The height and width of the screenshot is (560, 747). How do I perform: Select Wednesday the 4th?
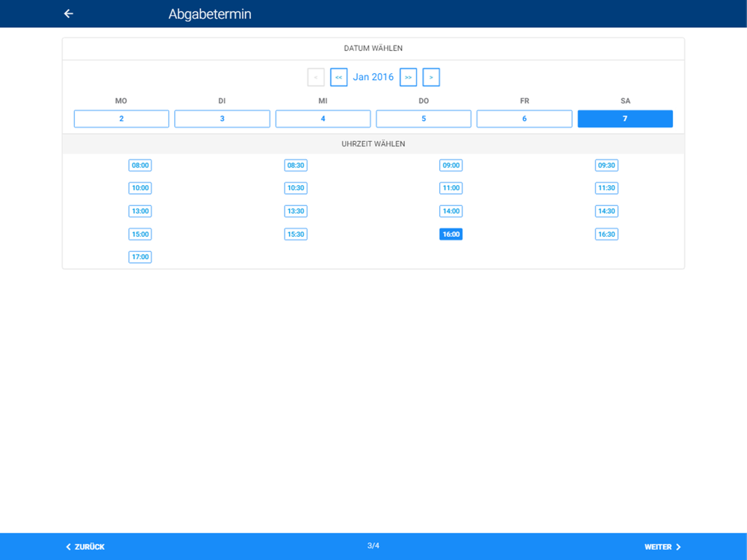pos(323,119)
